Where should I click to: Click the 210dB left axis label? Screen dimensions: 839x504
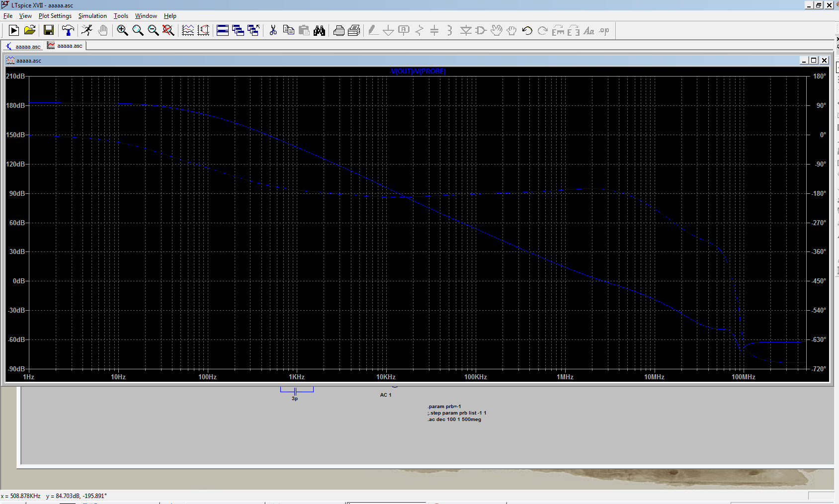pyautogui.click(x=15, y=76)
